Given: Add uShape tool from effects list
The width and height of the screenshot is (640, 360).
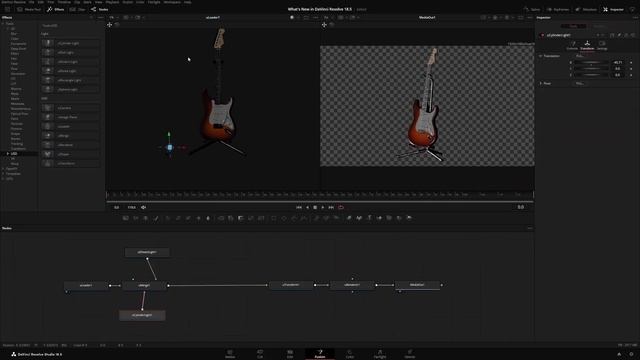Looking at the screenshot, I should pyautogui.click(x=71, y=154).
